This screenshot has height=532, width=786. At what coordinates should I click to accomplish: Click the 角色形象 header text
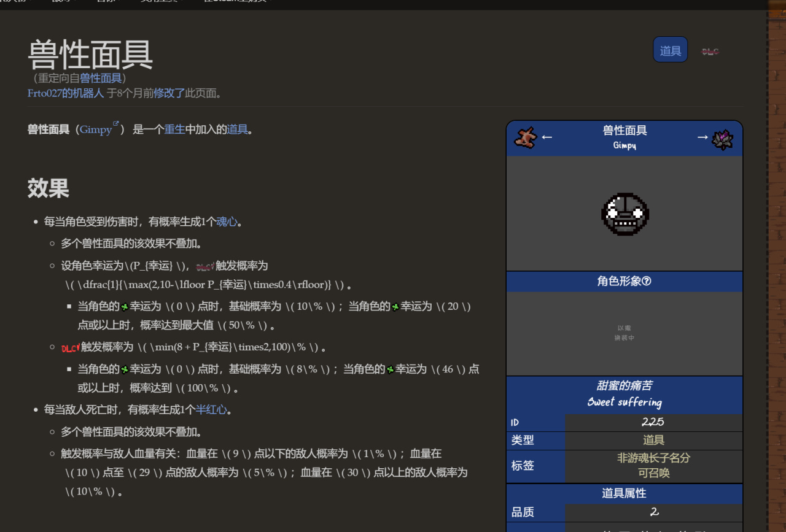pyautogui.click(x=619, y=281)
